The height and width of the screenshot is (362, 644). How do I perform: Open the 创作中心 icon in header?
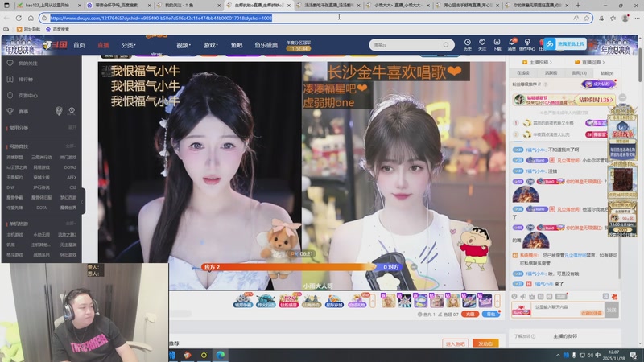click(x=527, y=44)
